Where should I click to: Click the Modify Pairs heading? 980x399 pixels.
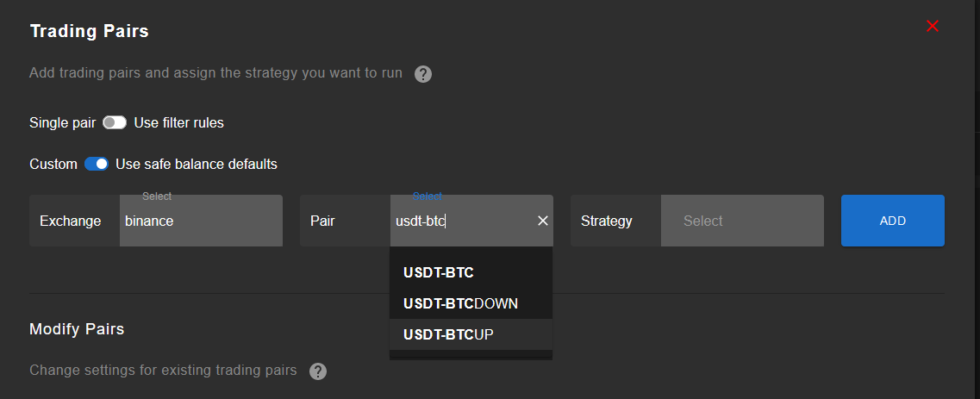click(77, 329)
